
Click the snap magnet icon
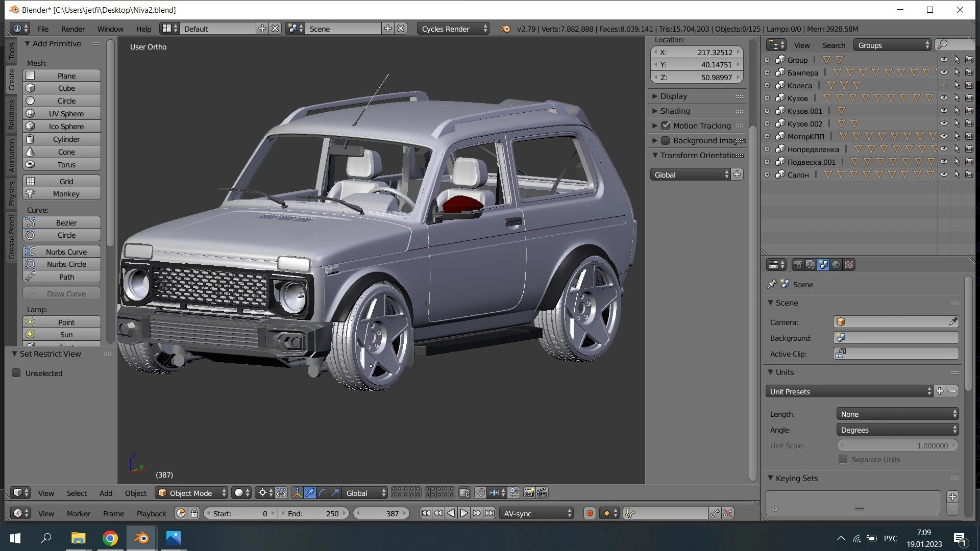[x=480, y=493]
